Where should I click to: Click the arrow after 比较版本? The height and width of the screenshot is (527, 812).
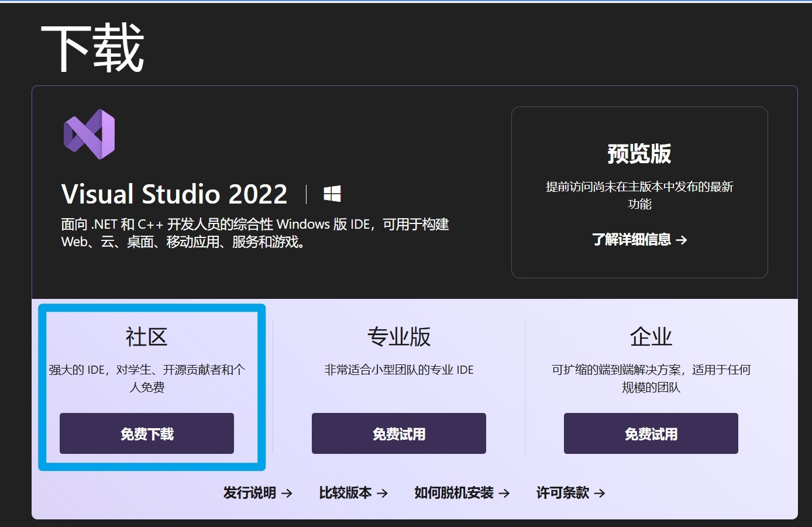pyautogui.click(x=382, y=493)
